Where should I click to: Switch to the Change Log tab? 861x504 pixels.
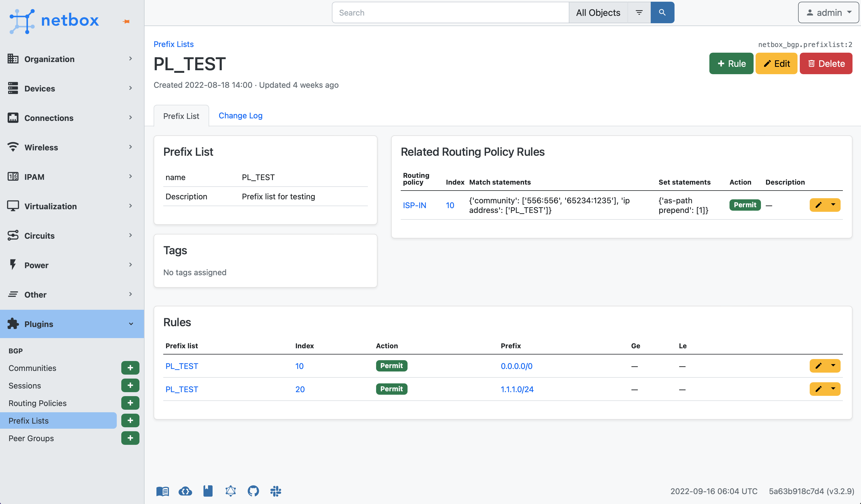[240, 116]
